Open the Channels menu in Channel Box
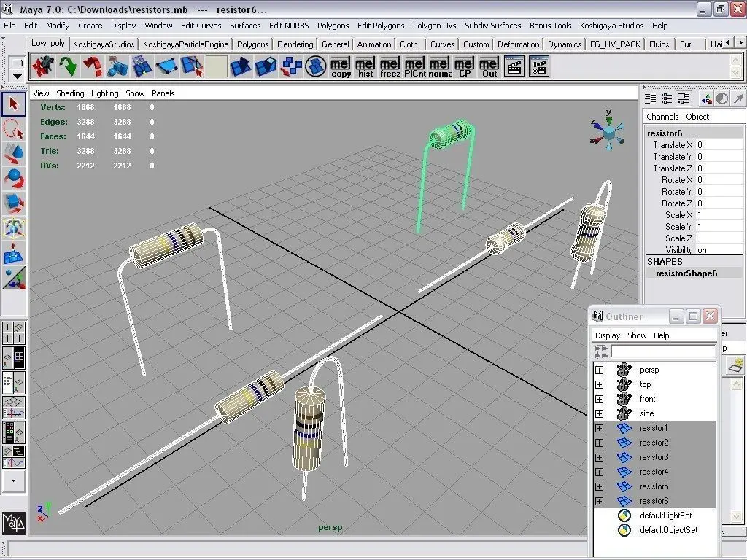 (662, 117)
